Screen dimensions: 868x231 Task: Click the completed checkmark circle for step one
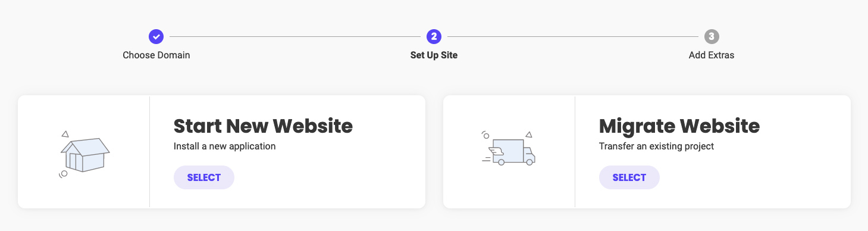point(156,37)
